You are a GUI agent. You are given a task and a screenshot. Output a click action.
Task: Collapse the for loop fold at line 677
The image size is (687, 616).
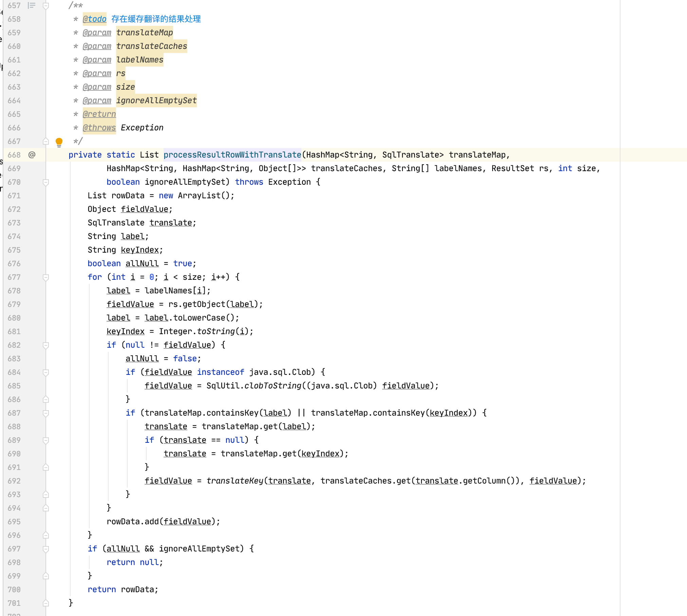46,277
